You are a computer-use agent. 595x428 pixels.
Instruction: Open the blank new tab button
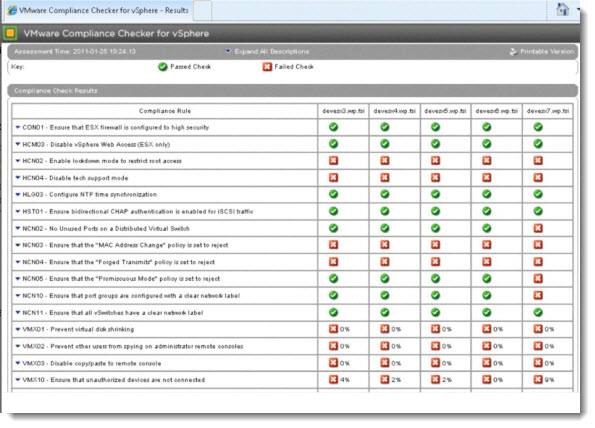point(202,10)
